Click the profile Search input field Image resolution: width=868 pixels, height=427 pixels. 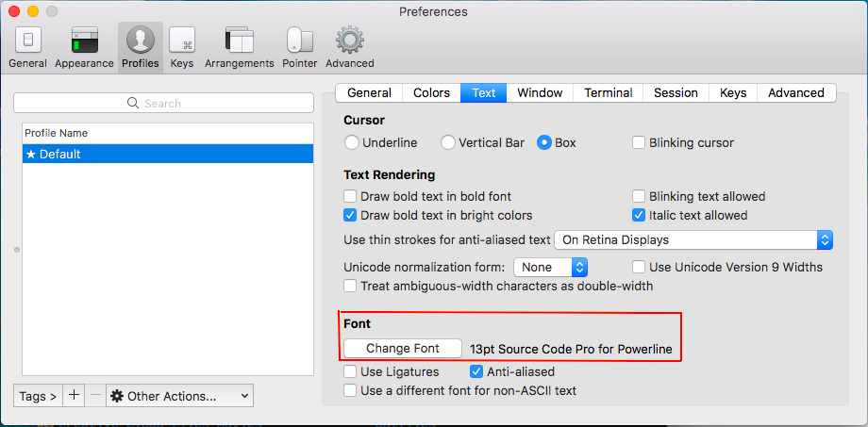(163, 103)
